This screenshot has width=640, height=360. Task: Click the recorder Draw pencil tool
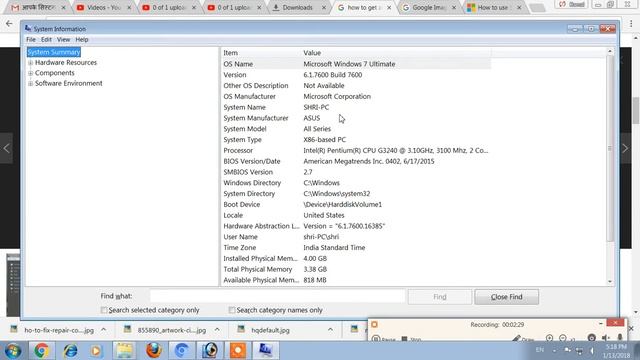(523, 338)
